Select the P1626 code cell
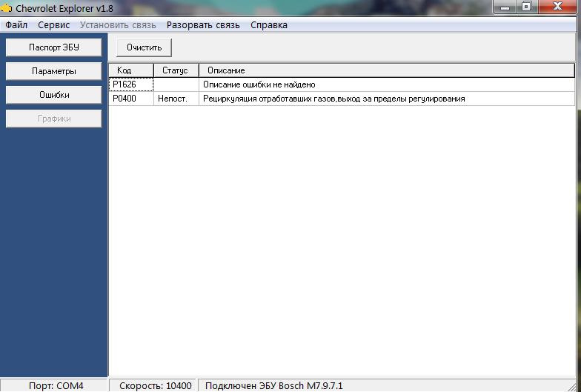This screenshot has height=392, width=581. coord(131,84)
